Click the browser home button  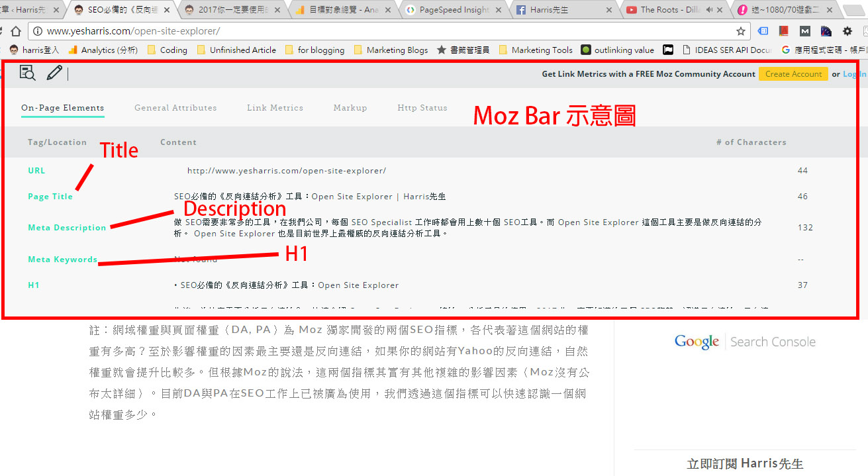coord(15,31)
